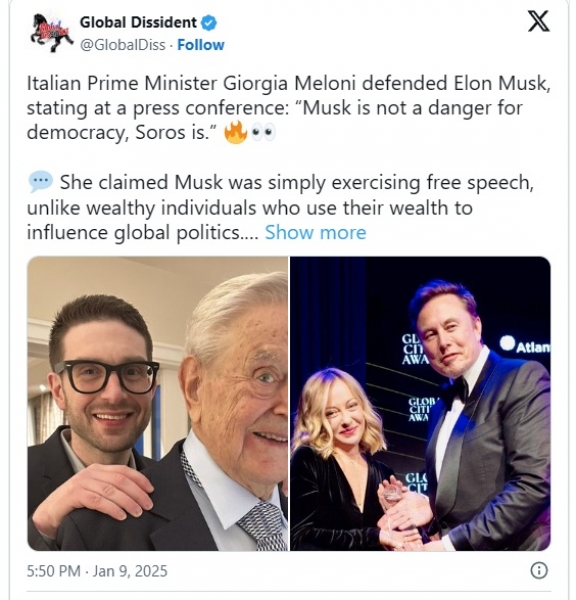View the left photo of two men

[158, 404]
